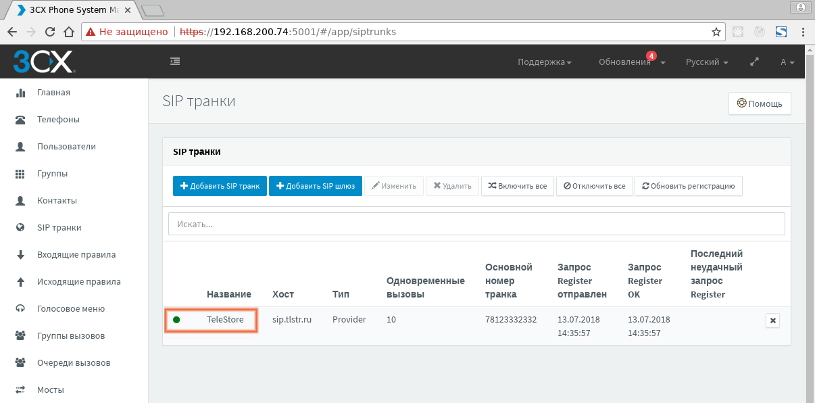Open the Поддержка dropdown
This screenshot has width=815, height=403.
[545, 62]
